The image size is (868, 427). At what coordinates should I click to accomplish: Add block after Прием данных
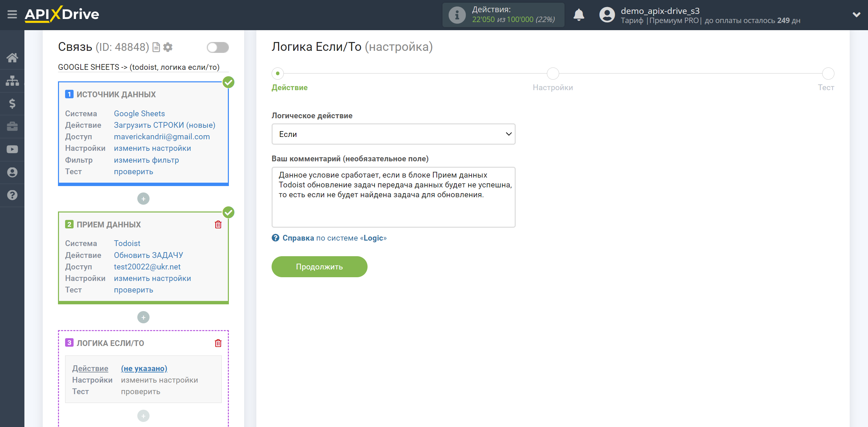pyautogui.click(x=143, y=317)
